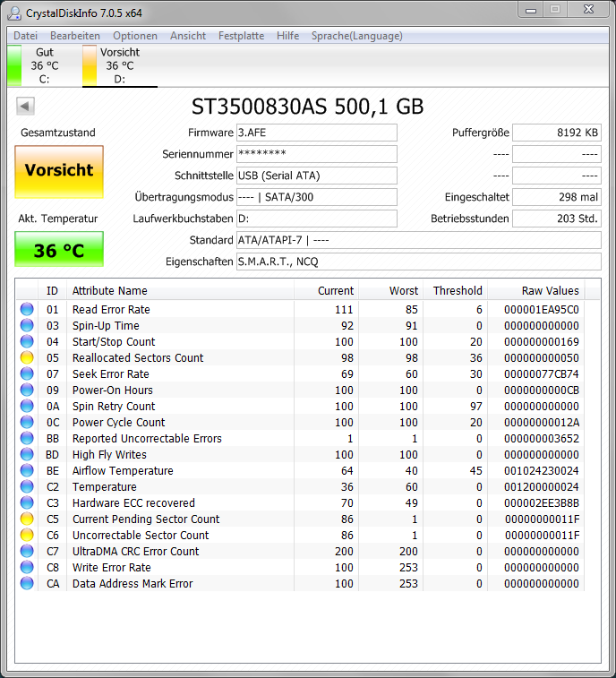Click blue status icon for Hardware ECC recovered
This screenshot has width=616, height=678.
pyautogui.click(x=27, y=502)
